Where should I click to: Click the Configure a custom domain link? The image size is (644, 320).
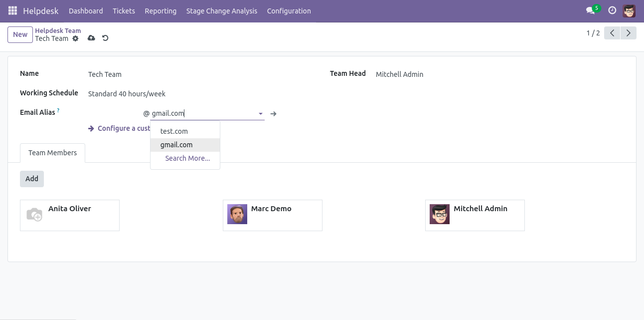click(x=119, y=128)
